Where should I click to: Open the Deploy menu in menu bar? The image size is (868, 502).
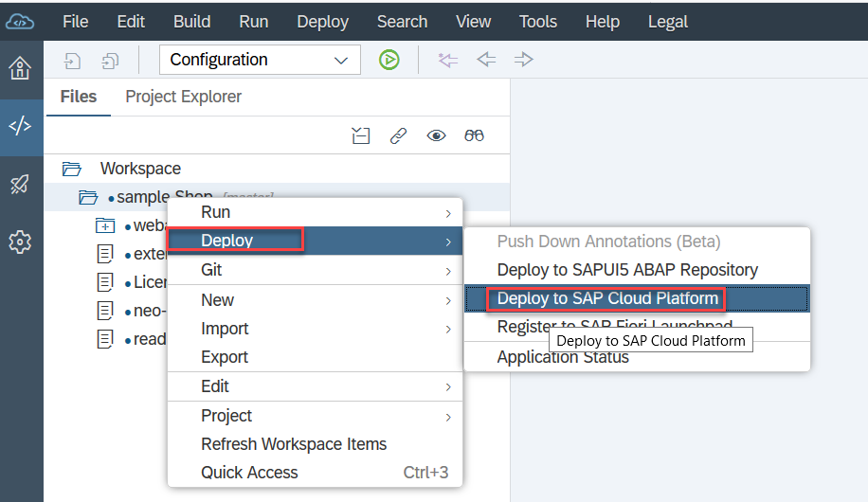[323, 22]
